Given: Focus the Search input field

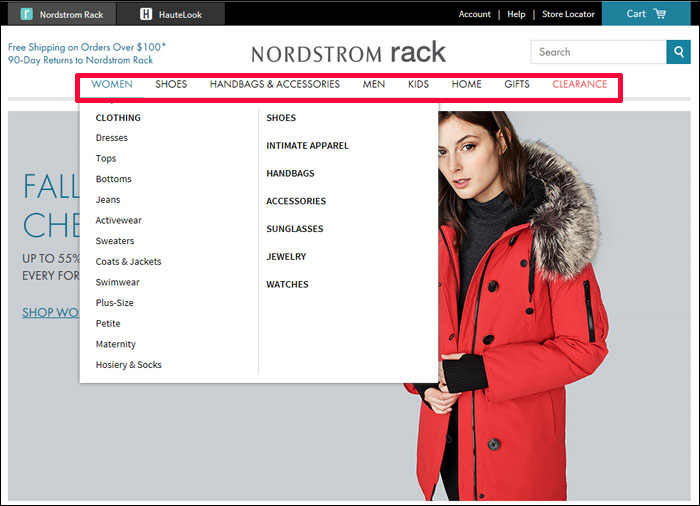Looking at the screenshot, I should click(598, 52).
